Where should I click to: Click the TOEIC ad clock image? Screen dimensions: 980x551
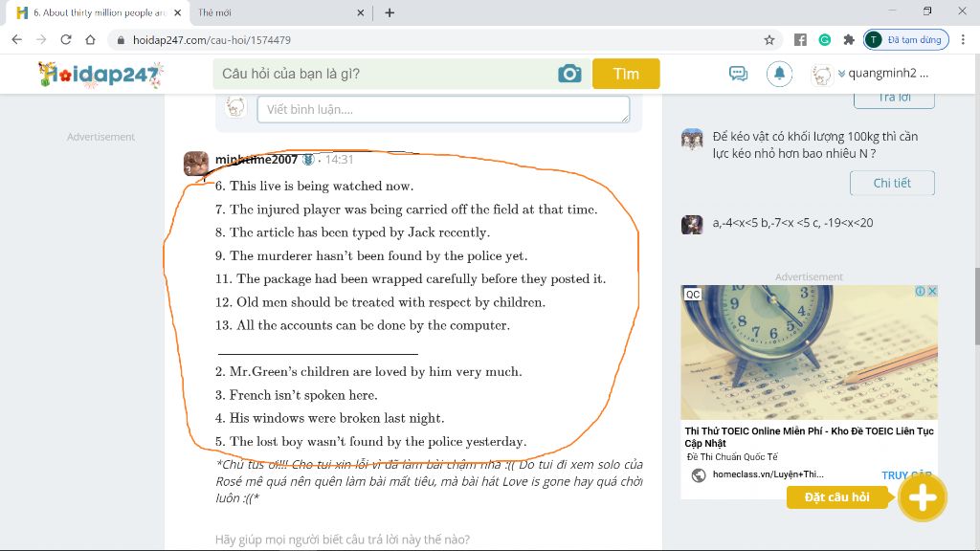pos(809,352)
